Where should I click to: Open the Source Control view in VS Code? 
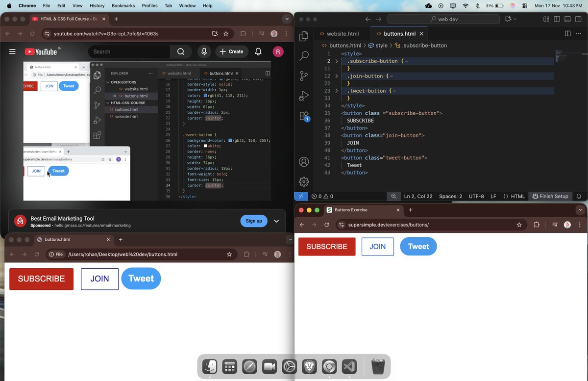304,76
